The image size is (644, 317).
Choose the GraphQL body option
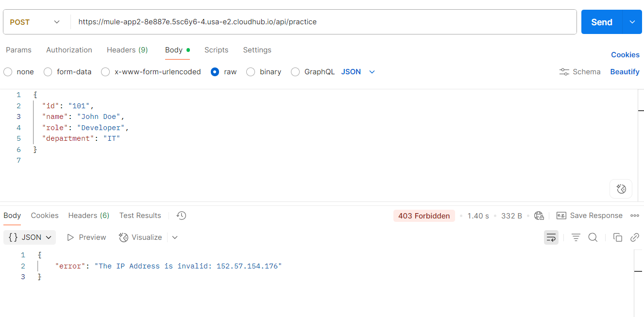(313, 71)
